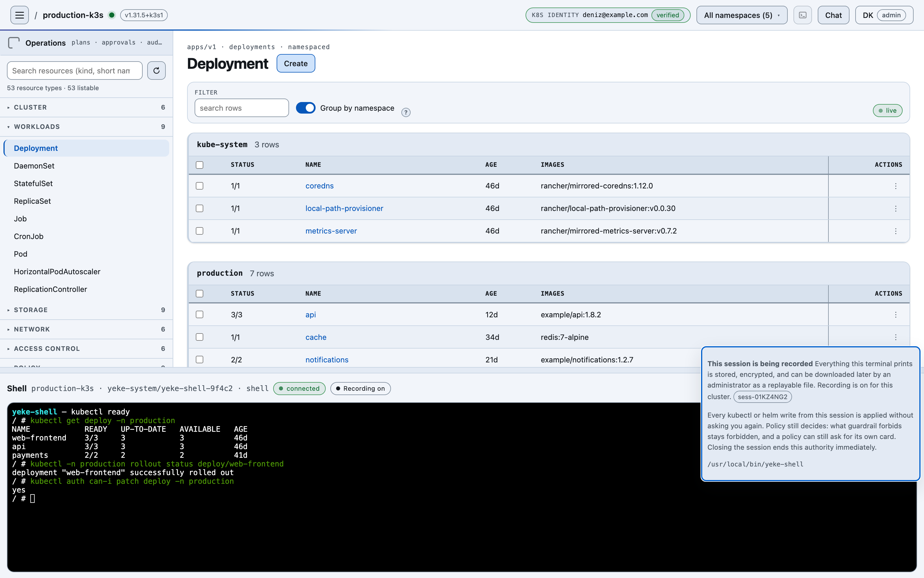
Task: Click the rancher/mirrored-coredns:1.12.0 image cell
Action: (596, 186)
